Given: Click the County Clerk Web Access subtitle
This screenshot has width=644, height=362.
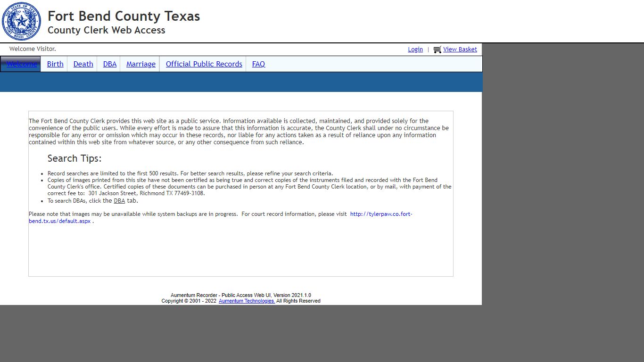Looking at the screenshot, I should click(x=107, y=30).
